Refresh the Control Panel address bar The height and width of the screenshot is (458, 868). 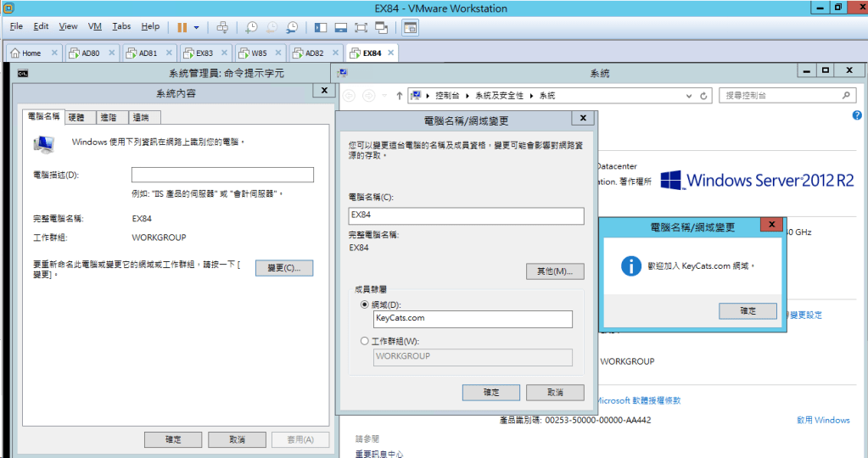[703, 96]
